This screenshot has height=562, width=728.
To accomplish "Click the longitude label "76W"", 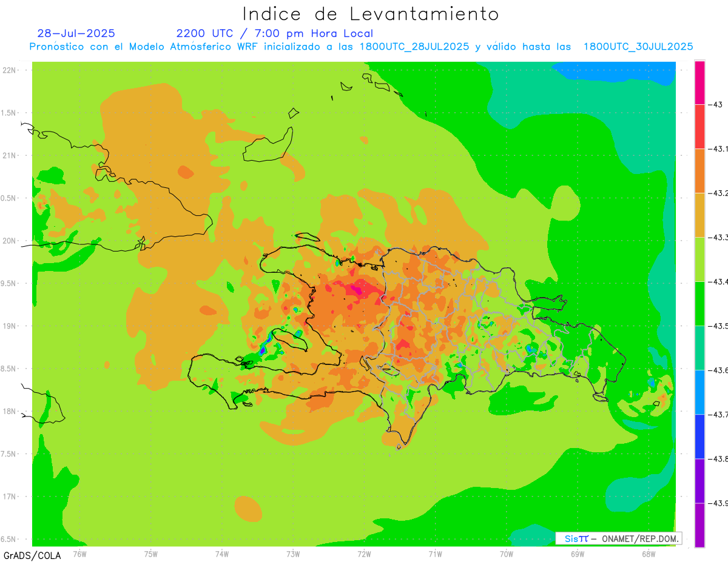I will click(79, 554).
